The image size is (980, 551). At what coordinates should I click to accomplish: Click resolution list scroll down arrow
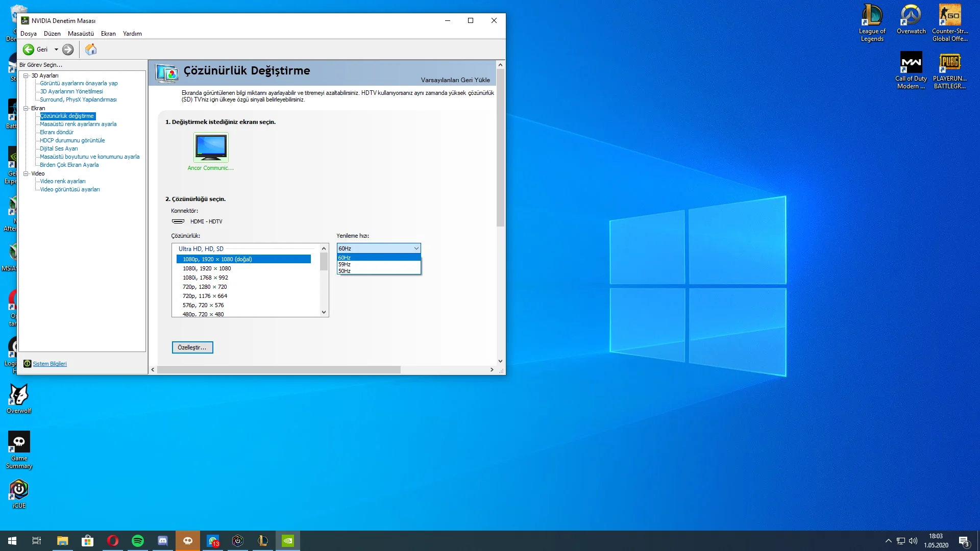point(324,312)
